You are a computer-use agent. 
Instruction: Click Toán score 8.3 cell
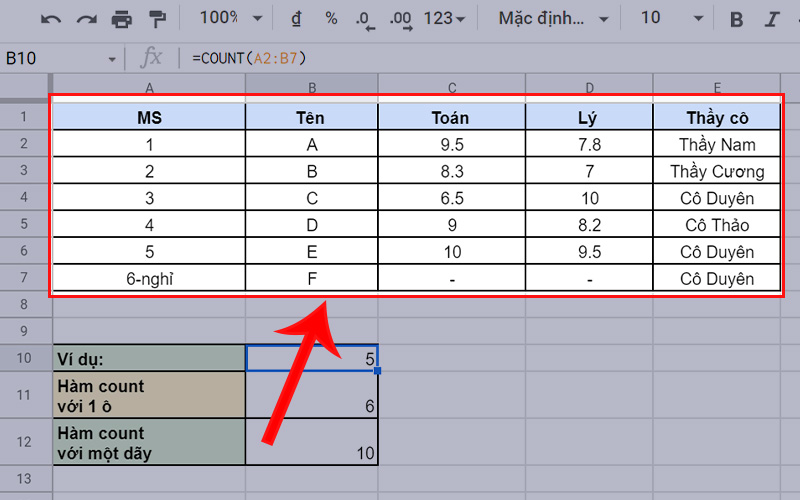pos(452,171)
